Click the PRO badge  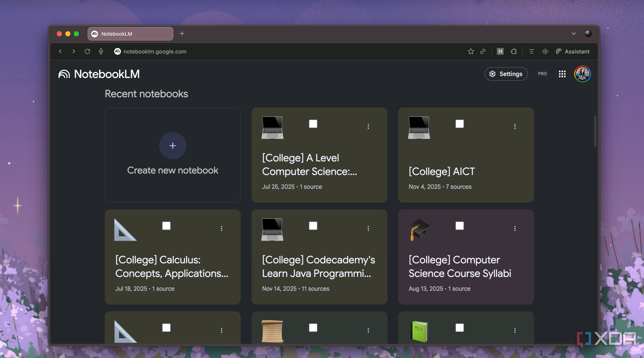542,74
